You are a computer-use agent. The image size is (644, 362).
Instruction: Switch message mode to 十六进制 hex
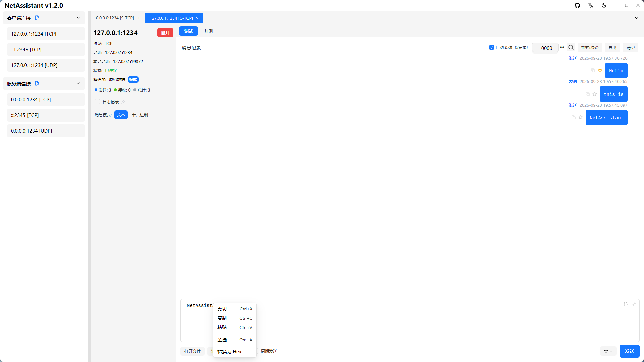pyautogui.click(x=140, y=115)
